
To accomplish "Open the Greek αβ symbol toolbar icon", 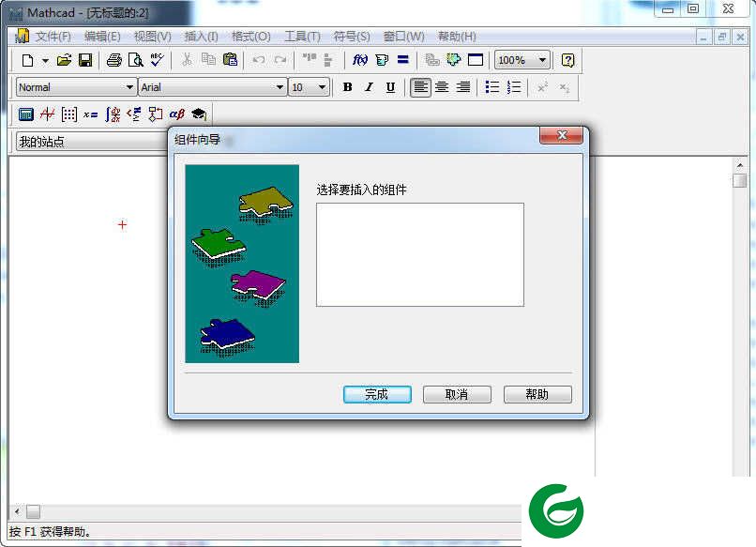I will 177,114.
